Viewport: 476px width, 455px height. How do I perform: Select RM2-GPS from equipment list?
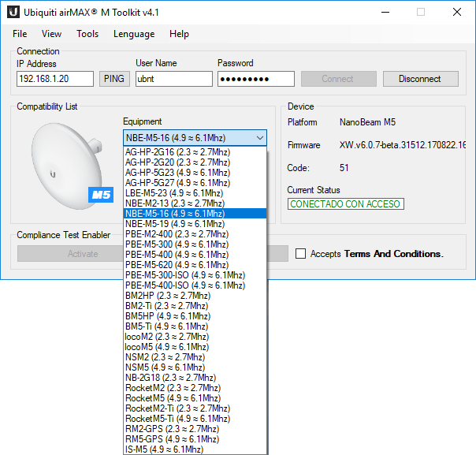(195, 429)
